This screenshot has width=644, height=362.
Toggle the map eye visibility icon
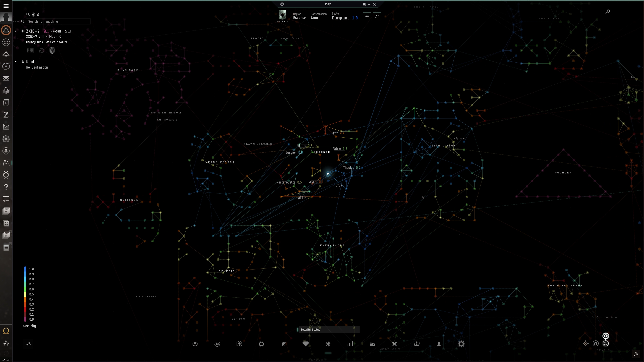click(605, 336)
